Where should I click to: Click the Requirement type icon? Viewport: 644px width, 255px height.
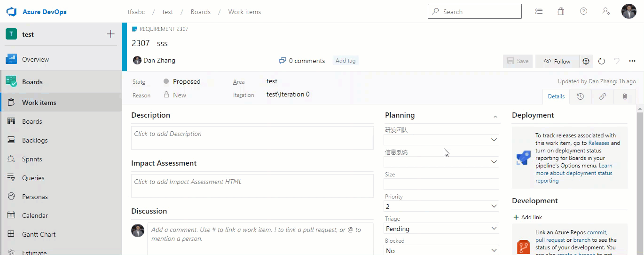point(135,29)
